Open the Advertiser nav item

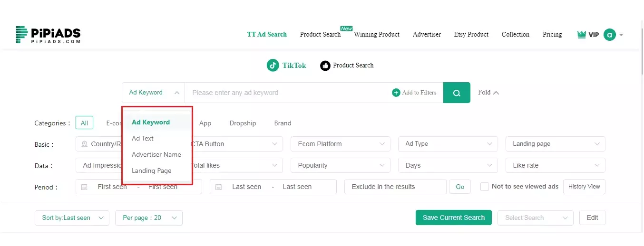pos(427,34)
